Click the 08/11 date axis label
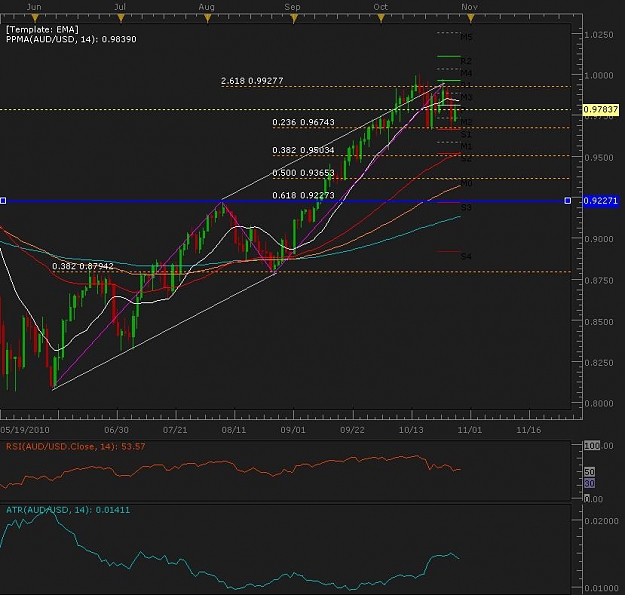The image size is (625, 595). pyautogui.click(x=234, y=430)
